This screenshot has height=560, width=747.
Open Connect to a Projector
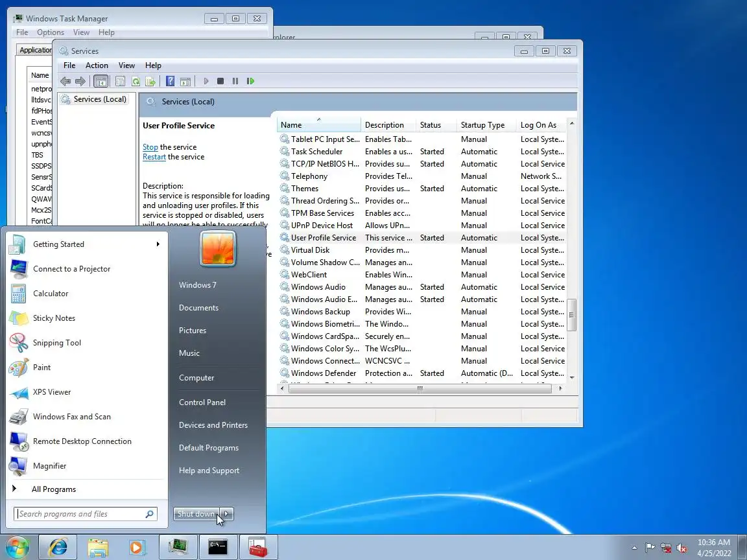tap(86, 269)
